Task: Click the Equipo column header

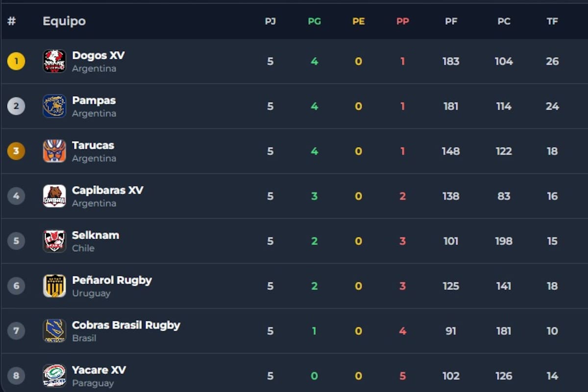Action: 64,21
